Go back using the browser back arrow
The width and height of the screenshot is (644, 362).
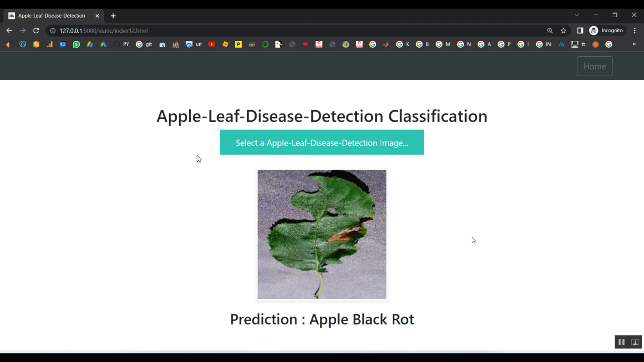(9, 30)
